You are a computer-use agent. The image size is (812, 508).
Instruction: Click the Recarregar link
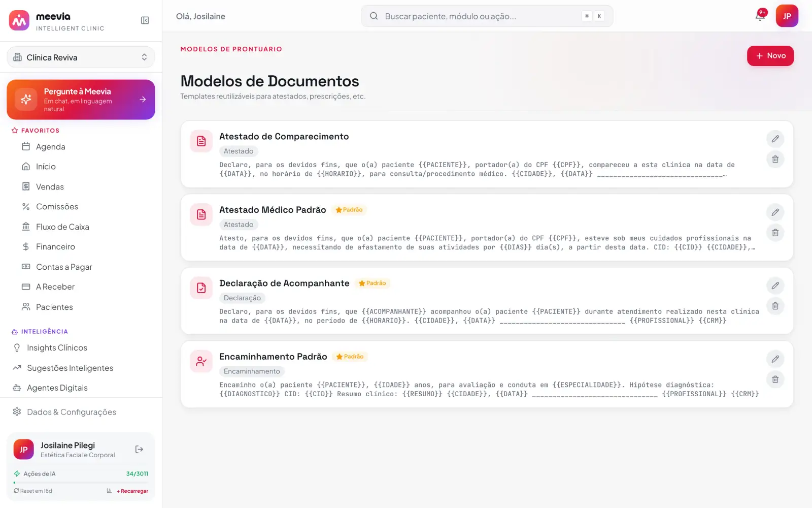point(132,491)
